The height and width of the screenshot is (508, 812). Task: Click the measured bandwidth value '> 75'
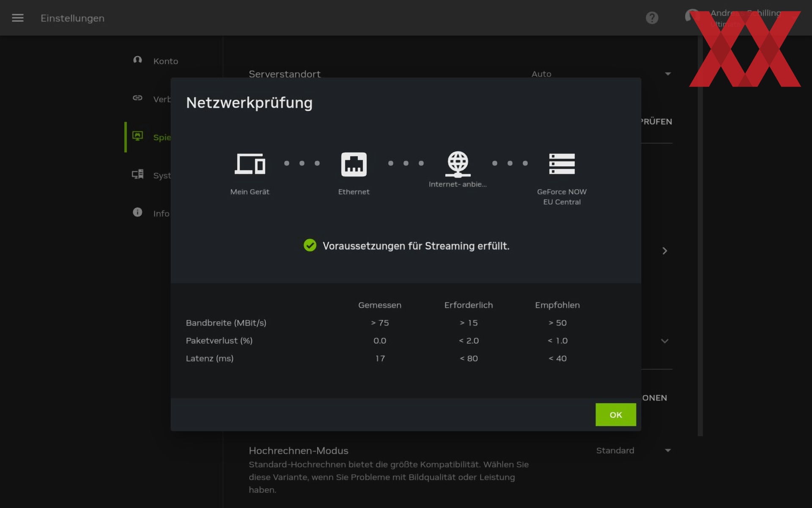tap(380, 323)
